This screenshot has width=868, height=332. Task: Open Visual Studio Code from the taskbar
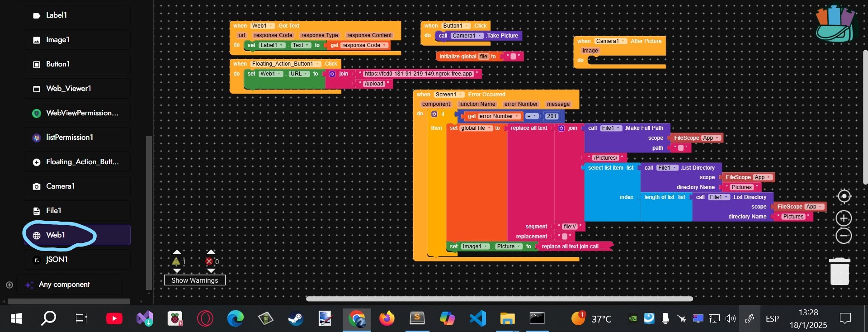[x=477, y=319]
